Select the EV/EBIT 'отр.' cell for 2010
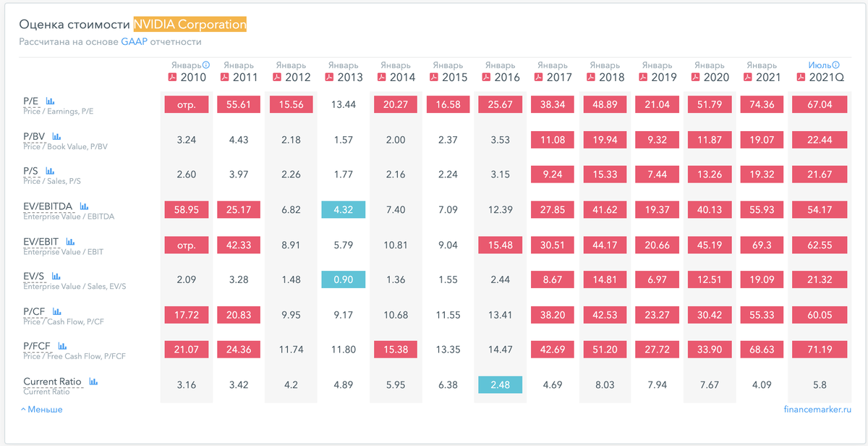This screenshot has width=868, height=446. point(187,245)
